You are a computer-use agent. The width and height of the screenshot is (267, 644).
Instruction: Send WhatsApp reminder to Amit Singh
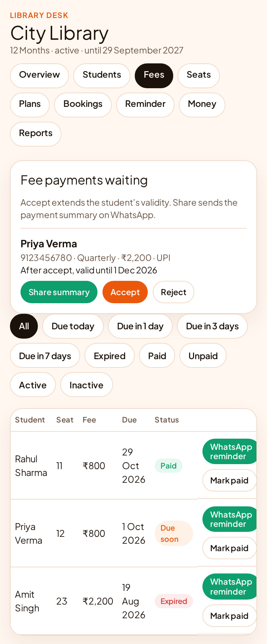tap(230, 587)
